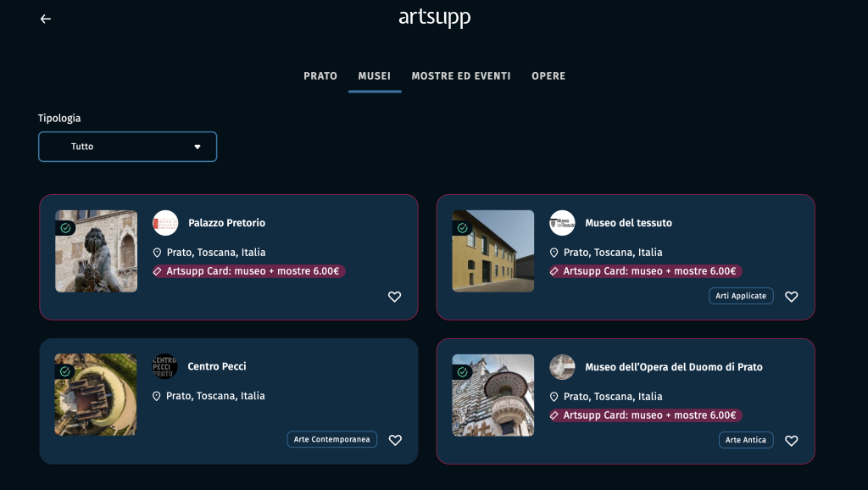Click the ticket icon in Museo dell'Opera del Duomo's tag
Viewport: 868px width, 490px height.
coord(554,415)
